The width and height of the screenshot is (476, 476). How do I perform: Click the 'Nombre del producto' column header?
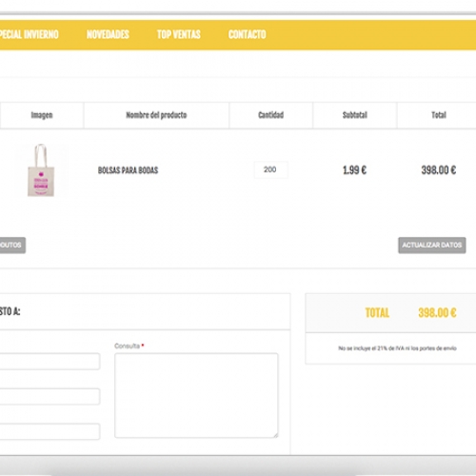coord(156,115)
